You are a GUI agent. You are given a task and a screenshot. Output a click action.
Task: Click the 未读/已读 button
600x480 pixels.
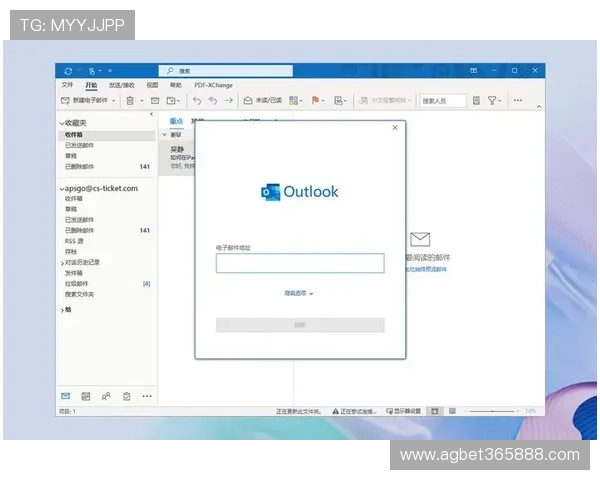click(264, 101)
